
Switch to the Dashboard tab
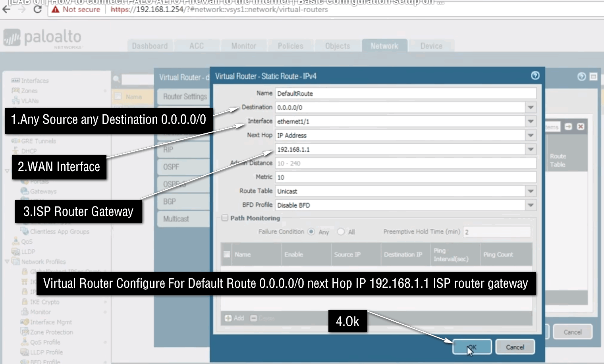coord(150,46)
